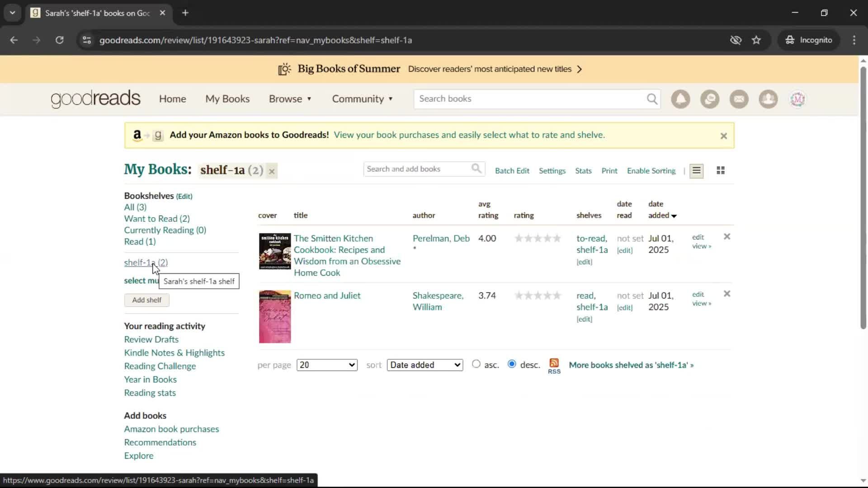Click the page vertical scrollbar
The width and height of the screenshot is (868, 488).
[863, 197]
